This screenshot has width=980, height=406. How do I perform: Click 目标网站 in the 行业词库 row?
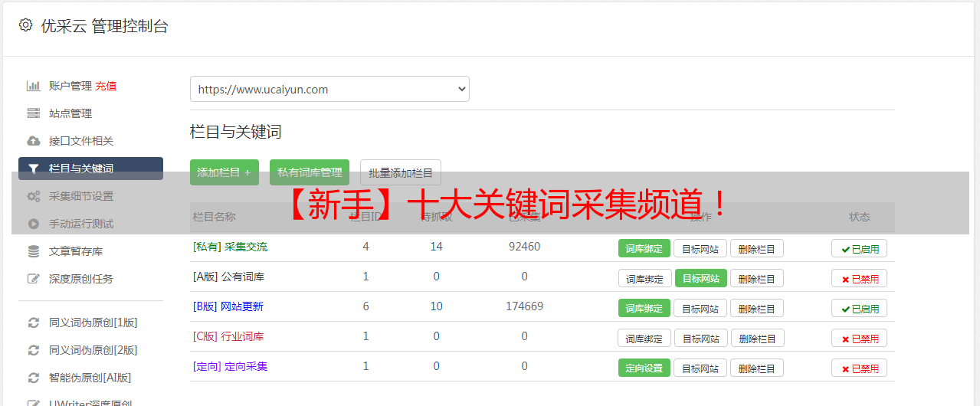701,338
